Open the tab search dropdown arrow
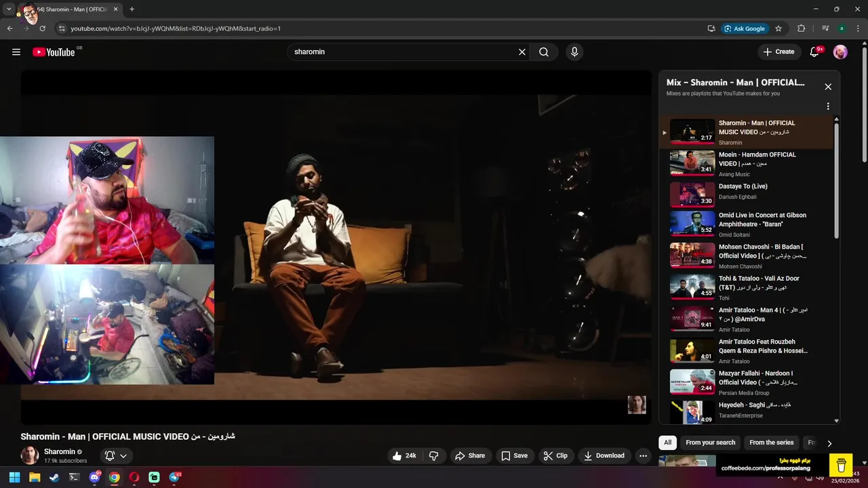The height and width of the screenshot is (488, 868). (x=9, y=9)
